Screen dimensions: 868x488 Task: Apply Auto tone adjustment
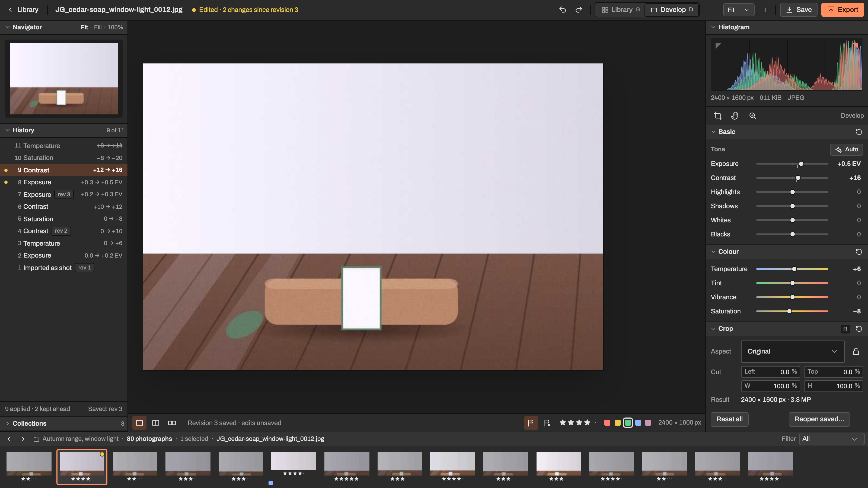[x=846, y=149]
